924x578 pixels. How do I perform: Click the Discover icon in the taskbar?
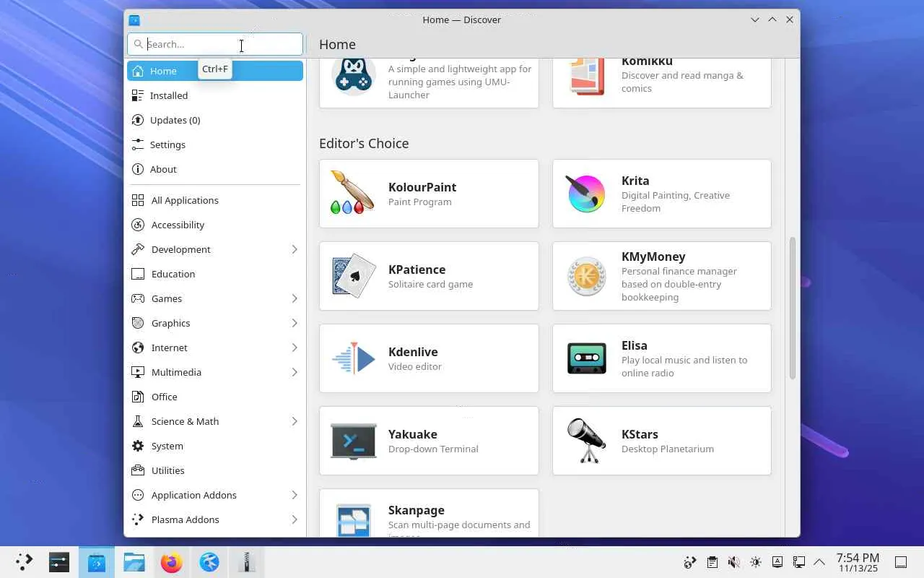pyautogui.click(x=97, y=562)
